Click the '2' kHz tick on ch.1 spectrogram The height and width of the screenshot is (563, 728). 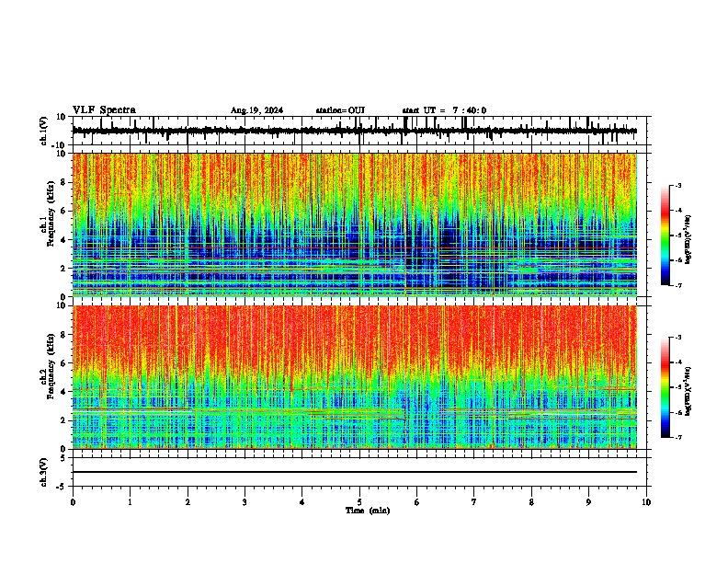64,269
